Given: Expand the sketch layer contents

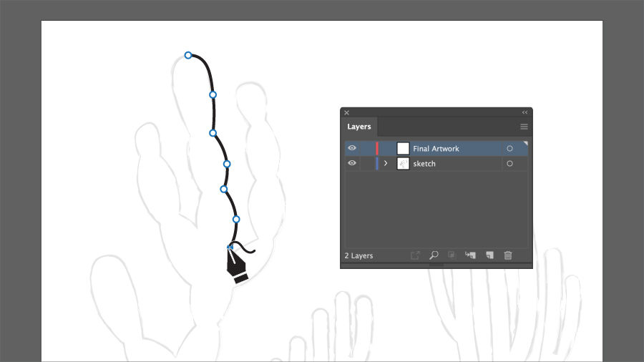Looking at the screenshot, I should click(x=385, y=163).
